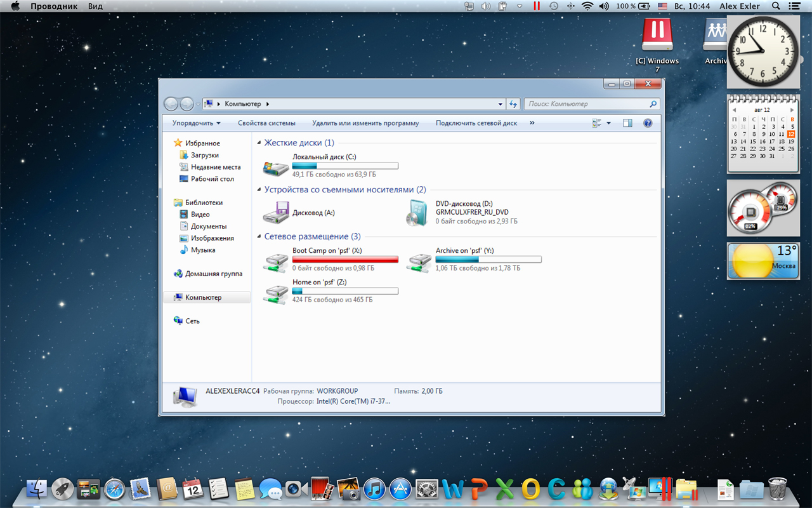The height and width of the screenshot is (508, 812).
Task: Click the help question mark icon
Action: point(648,123)
